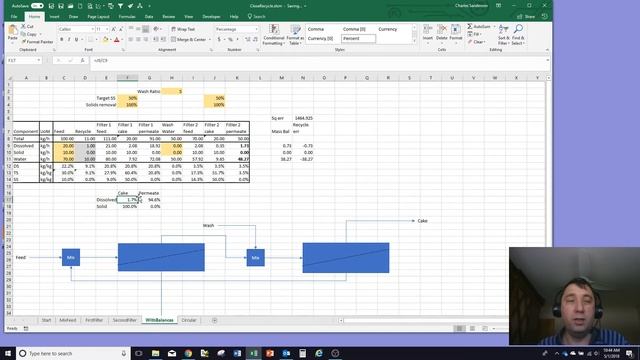Open the Font size dropdown

click(107, 29)
